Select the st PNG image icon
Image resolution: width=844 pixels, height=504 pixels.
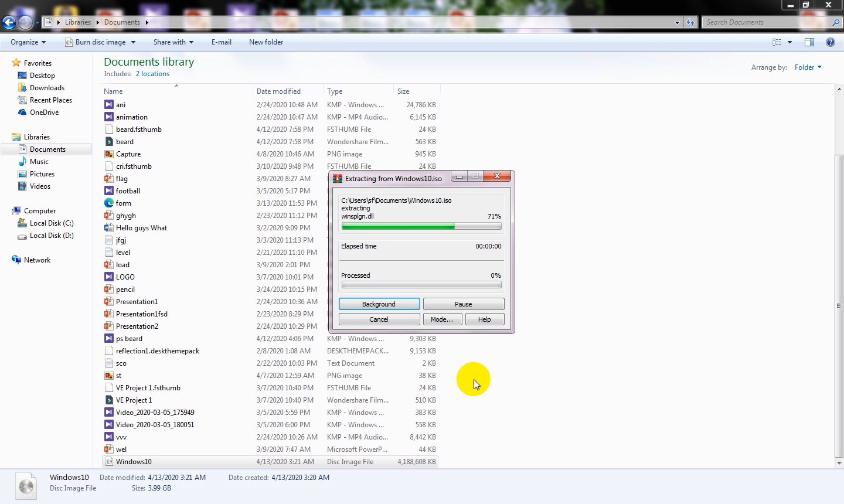[x=109, y=376]
